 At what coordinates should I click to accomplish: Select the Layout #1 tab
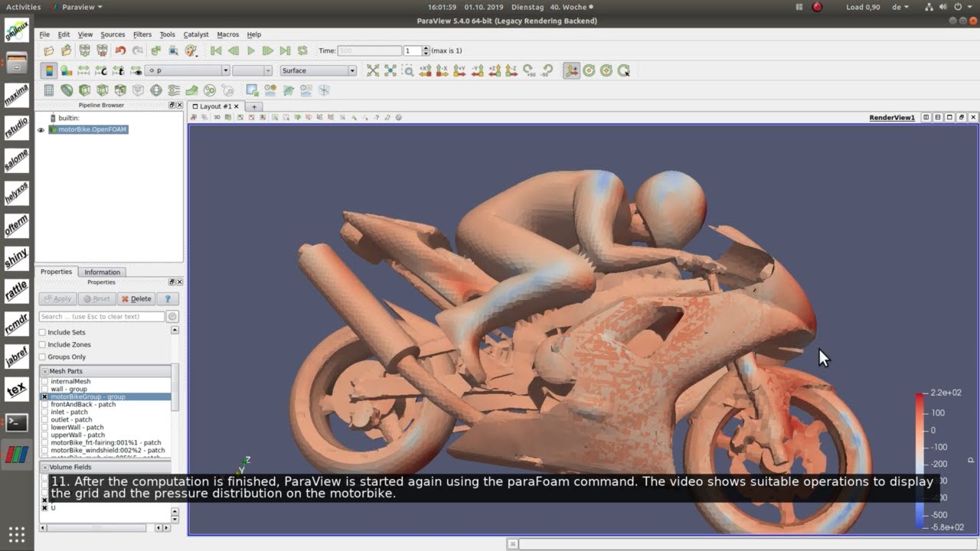[216, 106]
